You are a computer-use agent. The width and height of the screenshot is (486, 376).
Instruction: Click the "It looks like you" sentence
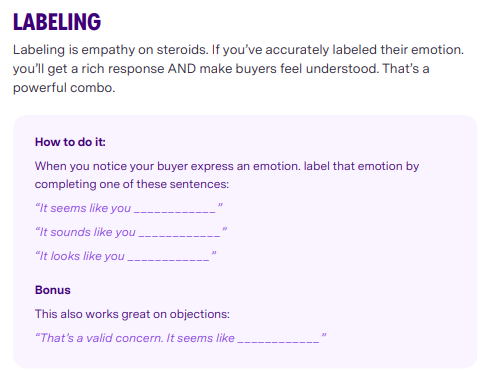(126, 256)
